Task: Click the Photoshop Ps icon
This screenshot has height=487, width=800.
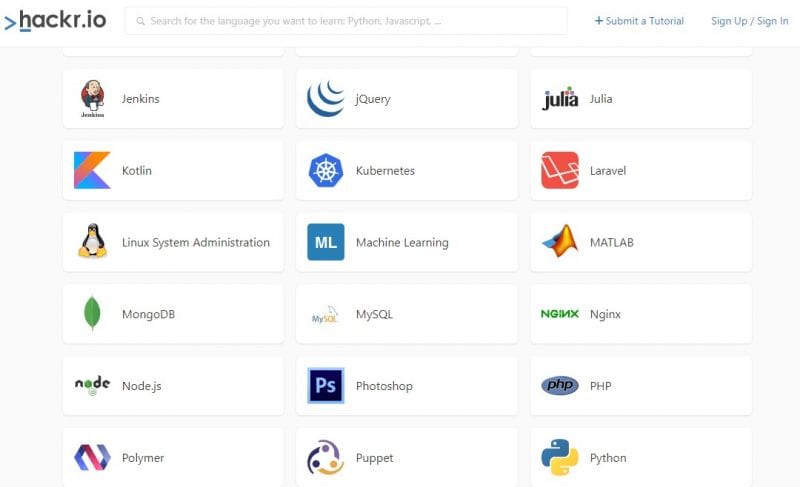Action: tap(326, 386)
